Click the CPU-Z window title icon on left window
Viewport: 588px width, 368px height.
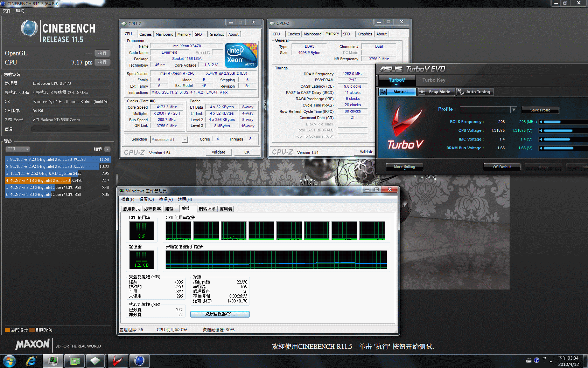(124, 24)
